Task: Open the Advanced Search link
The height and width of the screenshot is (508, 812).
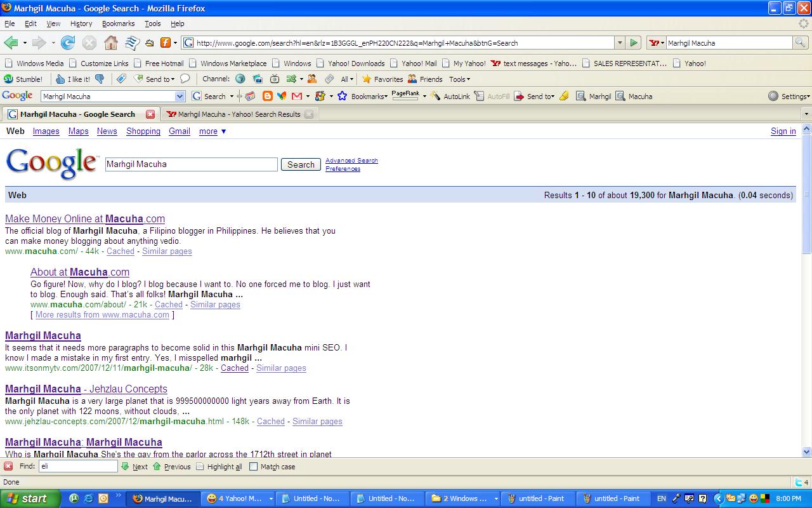Action: pos(351,161)
